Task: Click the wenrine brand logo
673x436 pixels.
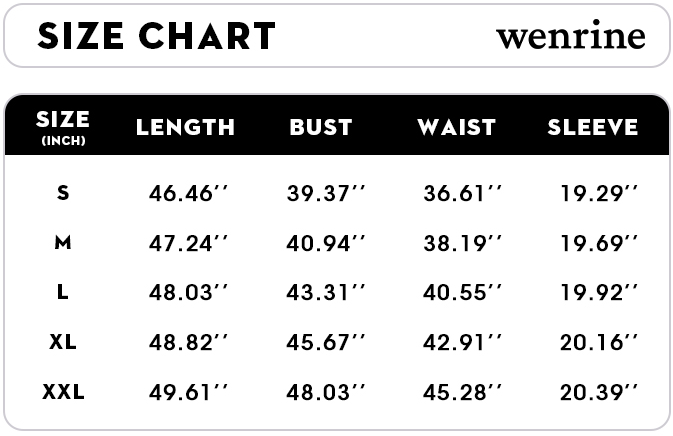Action: tap(570, 37)
